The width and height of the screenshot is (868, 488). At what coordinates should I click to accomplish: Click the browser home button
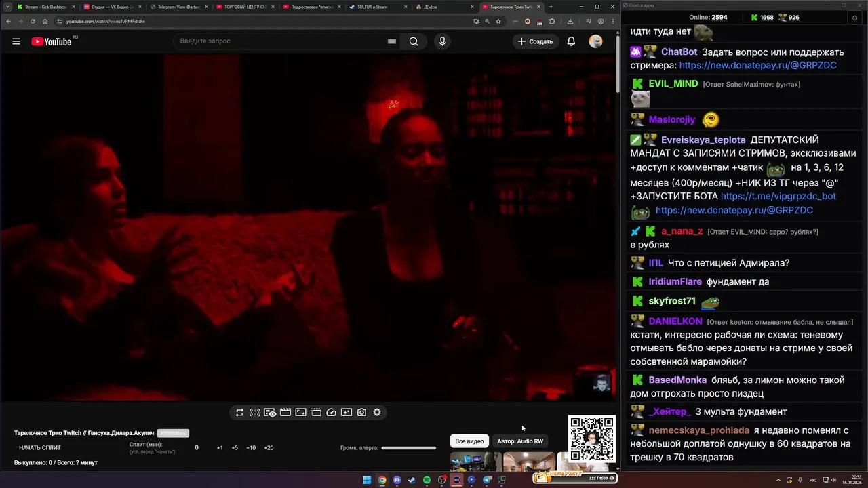coord(45,21)
